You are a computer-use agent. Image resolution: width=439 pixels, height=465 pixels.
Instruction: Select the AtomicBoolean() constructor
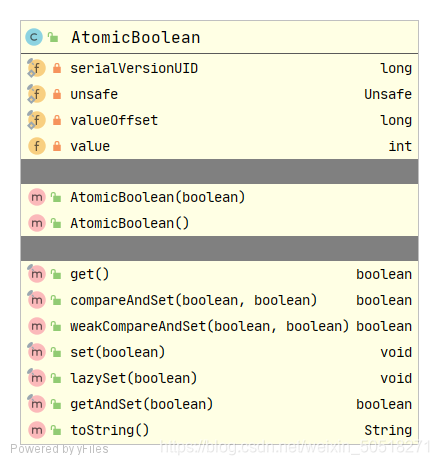pyautogui.click(x=130, y=223)
